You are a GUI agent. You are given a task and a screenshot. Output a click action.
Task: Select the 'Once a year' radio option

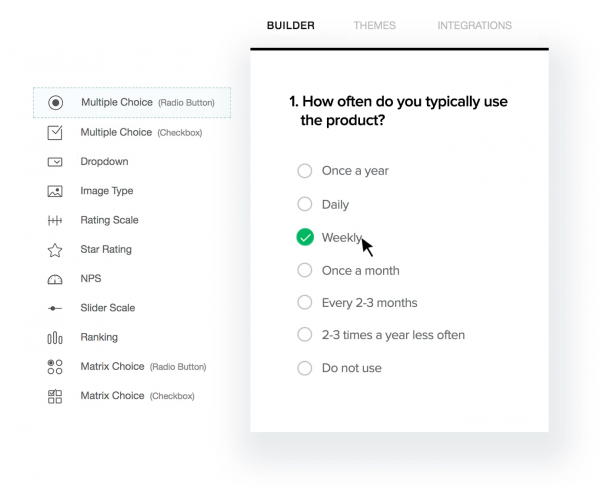[305, 171]
